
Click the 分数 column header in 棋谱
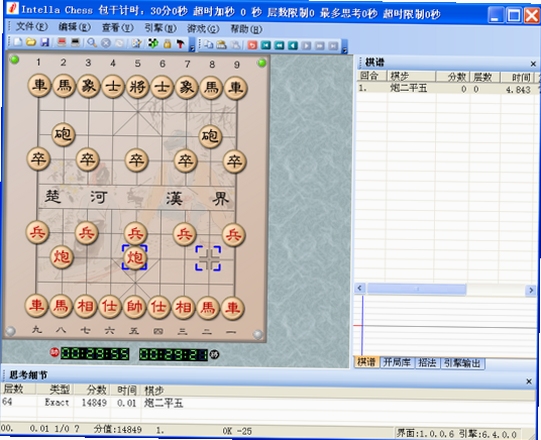click(x=452, y=77)
